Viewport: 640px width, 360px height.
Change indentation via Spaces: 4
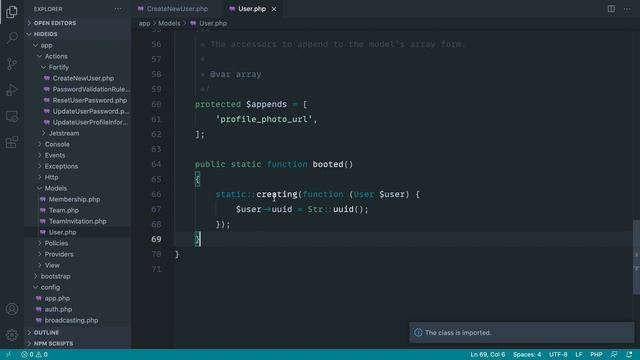527,354
